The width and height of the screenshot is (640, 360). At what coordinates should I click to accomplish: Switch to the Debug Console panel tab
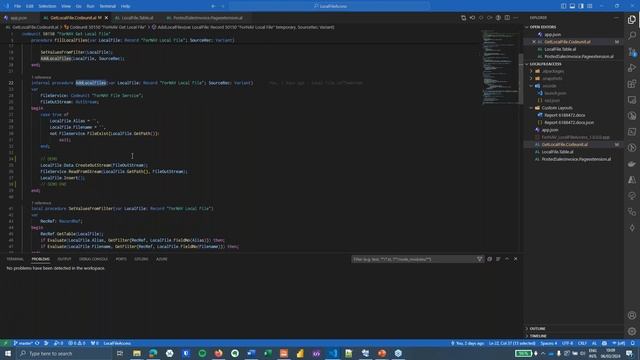[93, 259]
